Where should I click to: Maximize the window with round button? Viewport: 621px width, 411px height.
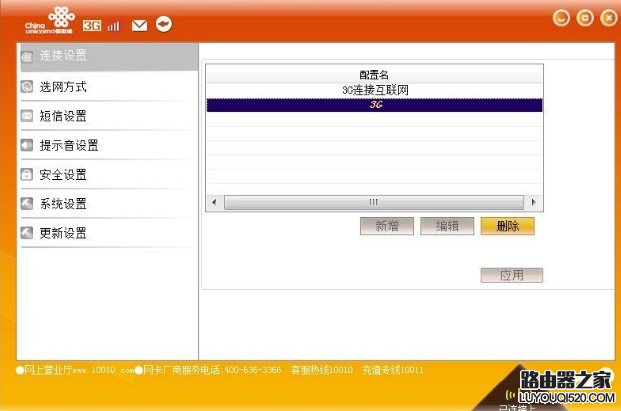[x=585, y=18]
